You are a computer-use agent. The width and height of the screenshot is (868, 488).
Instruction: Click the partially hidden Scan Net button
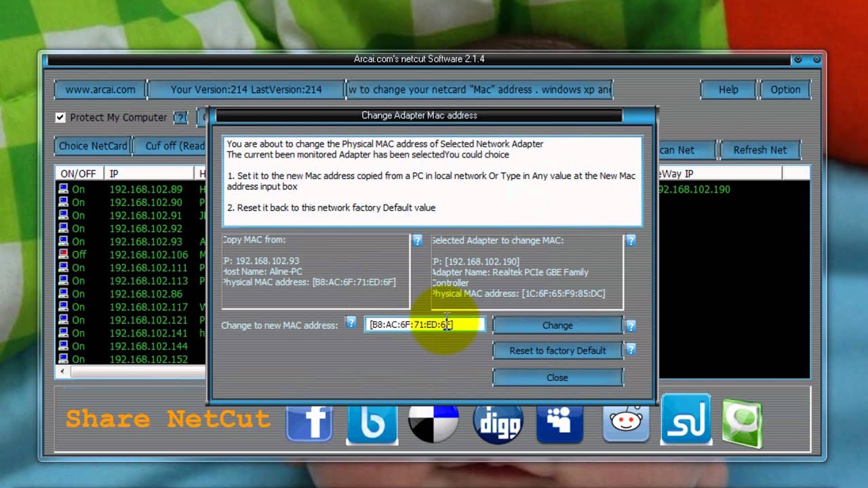686,150
